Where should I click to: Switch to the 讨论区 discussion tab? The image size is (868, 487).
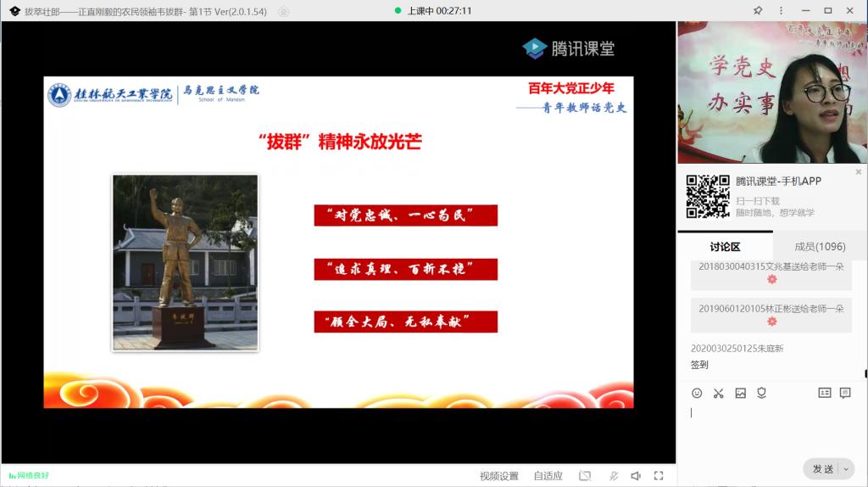click(x=725, y=247)
